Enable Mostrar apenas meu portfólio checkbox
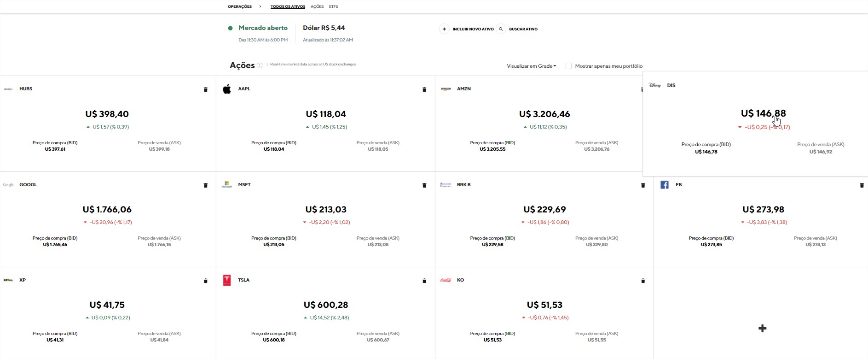Viewport: 868px width, 359px height. click(x=568, y=66)
